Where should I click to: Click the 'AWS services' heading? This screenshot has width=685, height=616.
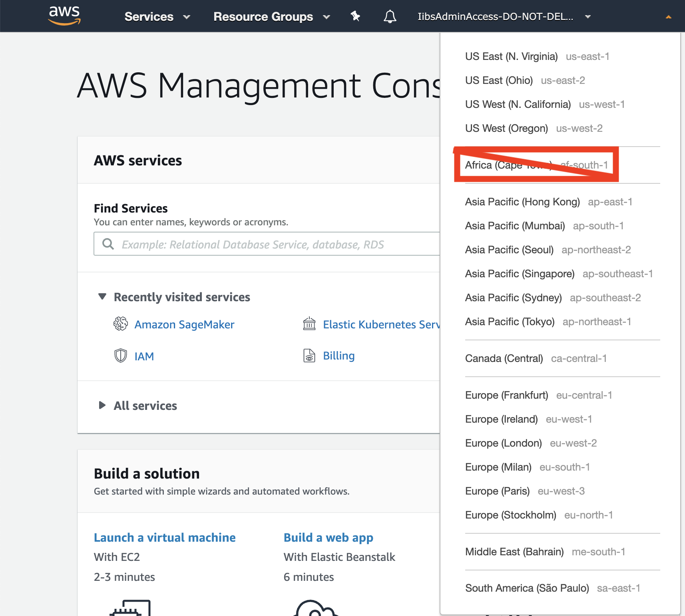point(137,160)
